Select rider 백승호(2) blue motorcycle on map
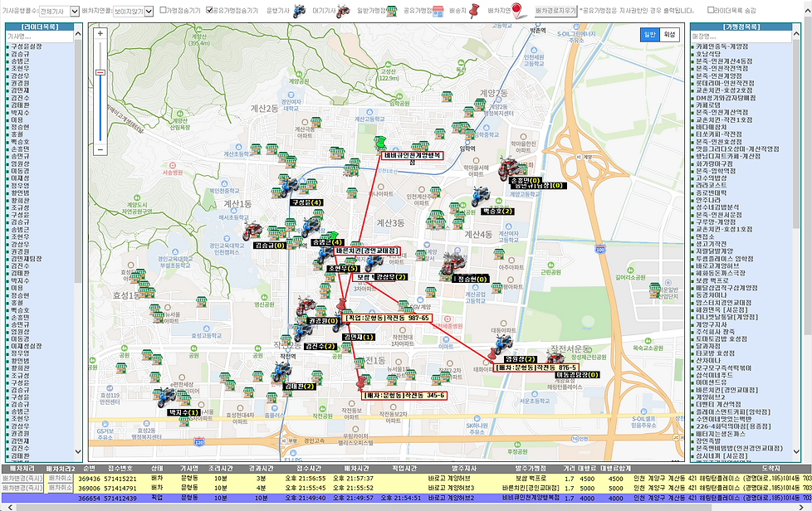This screenshot has height=511, width=812. (x=481, y=197)
